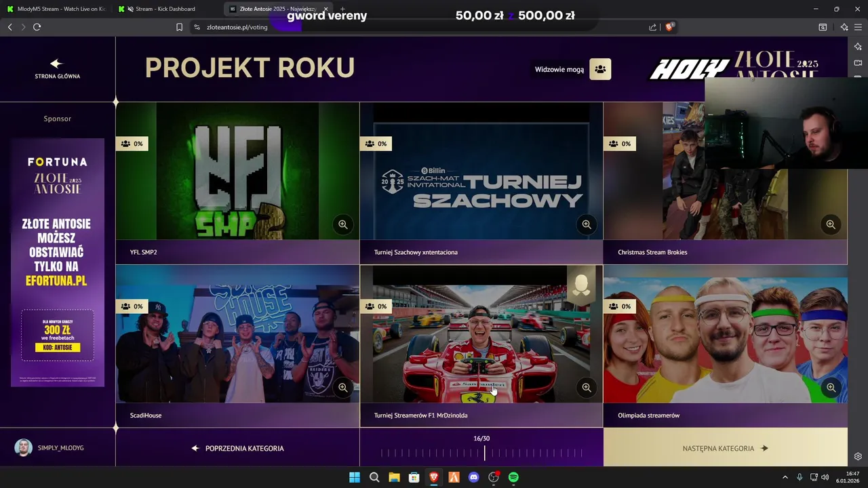Click viewer percentage badge on YFL SMP2

point(132,144)
